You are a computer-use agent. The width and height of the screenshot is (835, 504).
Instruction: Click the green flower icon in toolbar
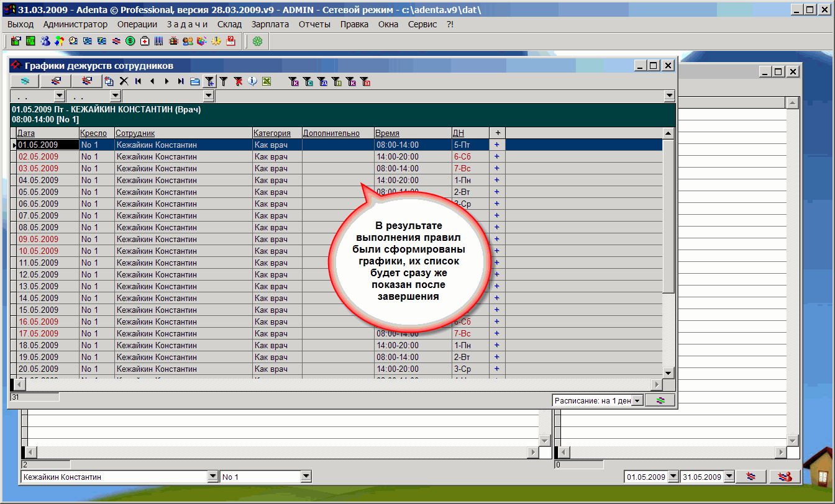click(x=257, y=42)
